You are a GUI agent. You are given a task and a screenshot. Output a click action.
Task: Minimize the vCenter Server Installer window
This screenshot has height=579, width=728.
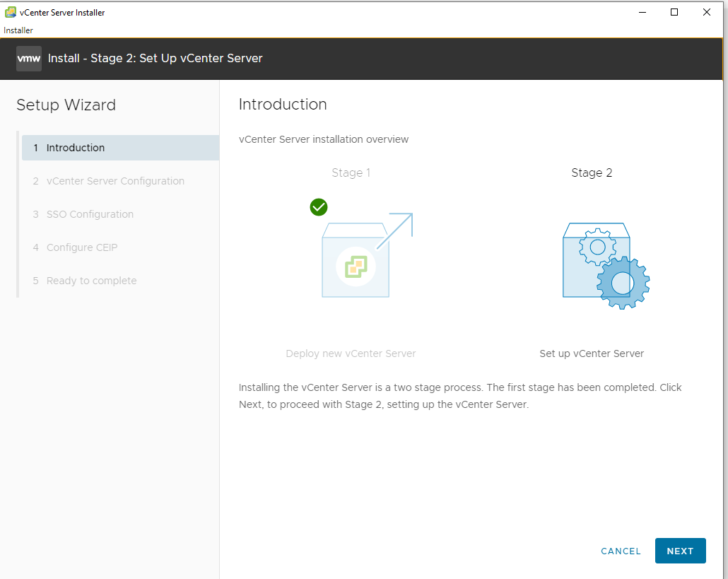[x=642, y=13]
